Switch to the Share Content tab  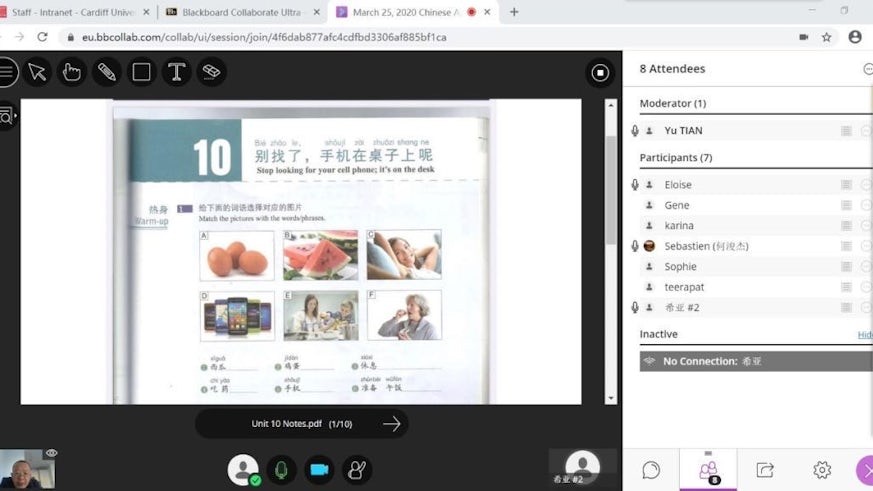pyautogui.click(x=765, y=469)
